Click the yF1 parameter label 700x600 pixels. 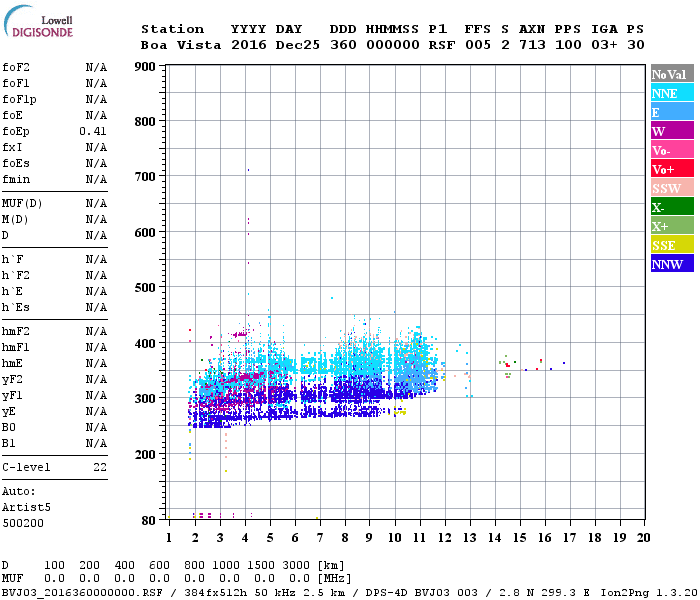coord(12,396)
